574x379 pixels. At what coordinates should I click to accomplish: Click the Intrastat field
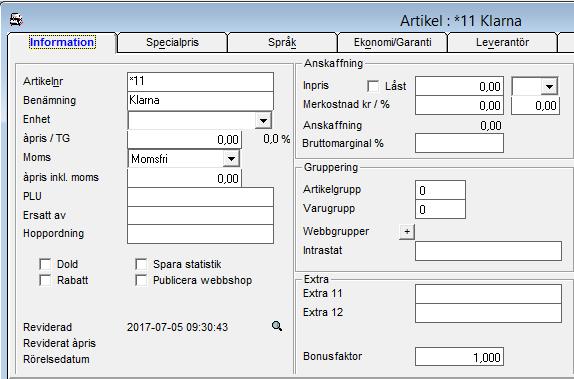[488, 251]
